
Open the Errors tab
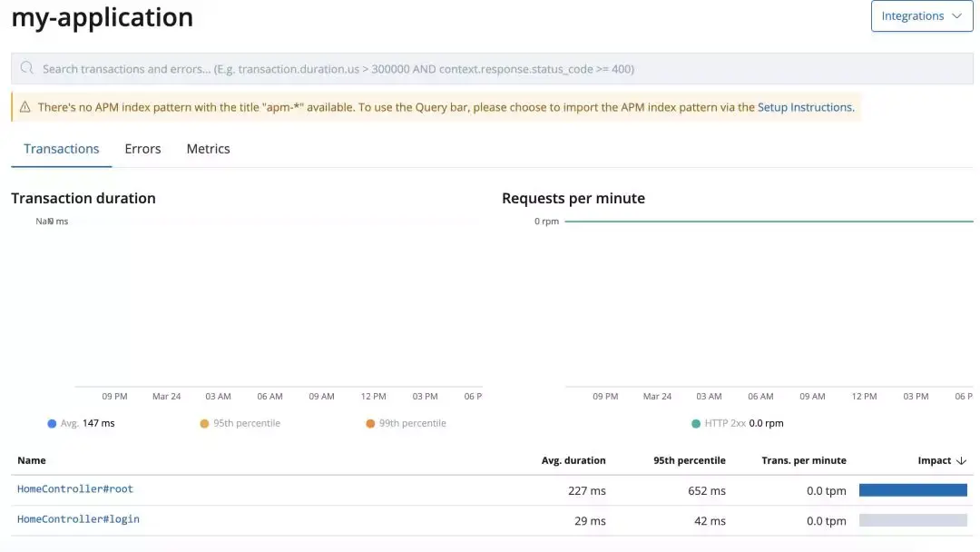142,149
